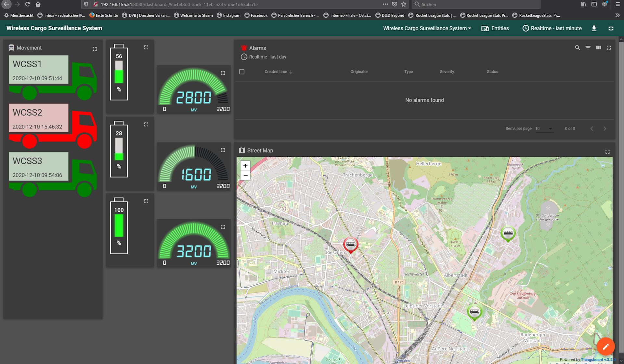Click the WCSS2 red truck thumbnail

point(52,125)
